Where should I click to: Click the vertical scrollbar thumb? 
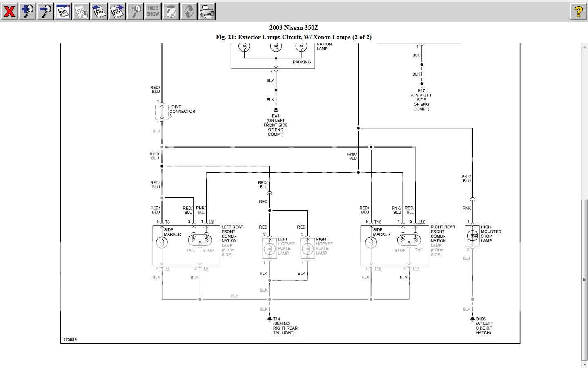pyautogui.click(x=585, y=279)
